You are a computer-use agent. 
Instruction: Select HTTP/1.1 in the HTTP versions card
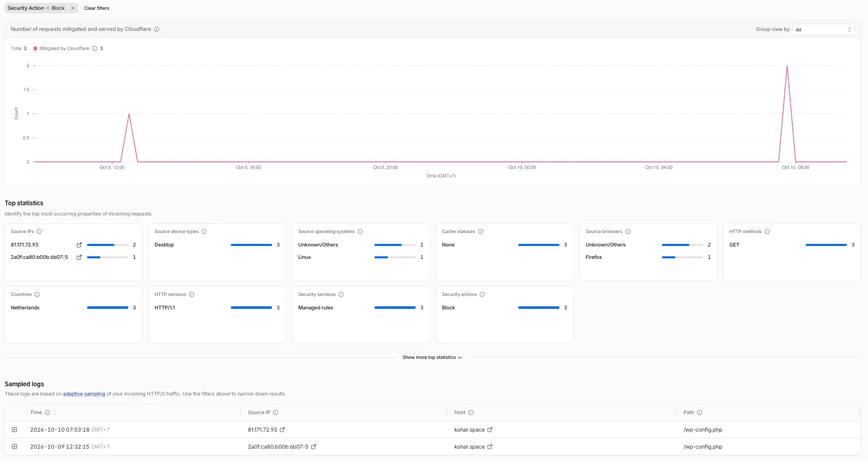point(165,308)
